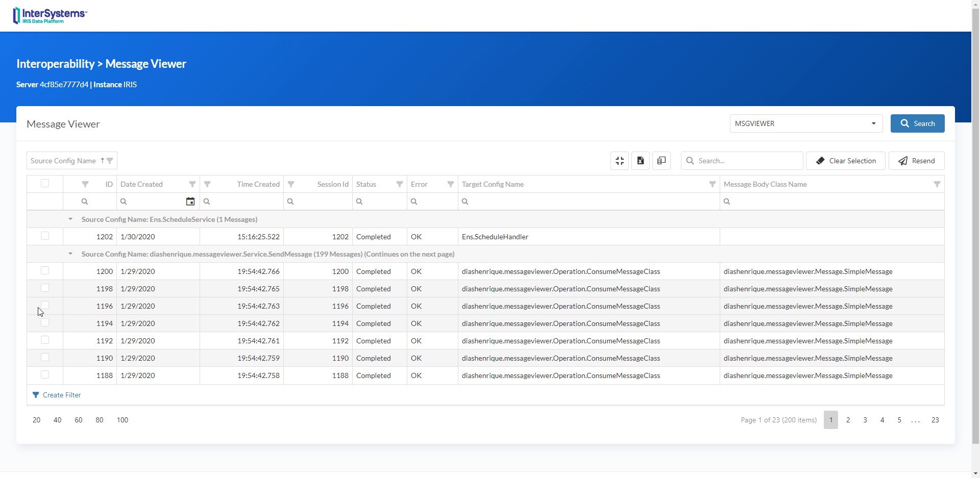Open calendar picker in Date Created filter
The width and height of the screenshot is (980, 478).
tap(190, 202)
